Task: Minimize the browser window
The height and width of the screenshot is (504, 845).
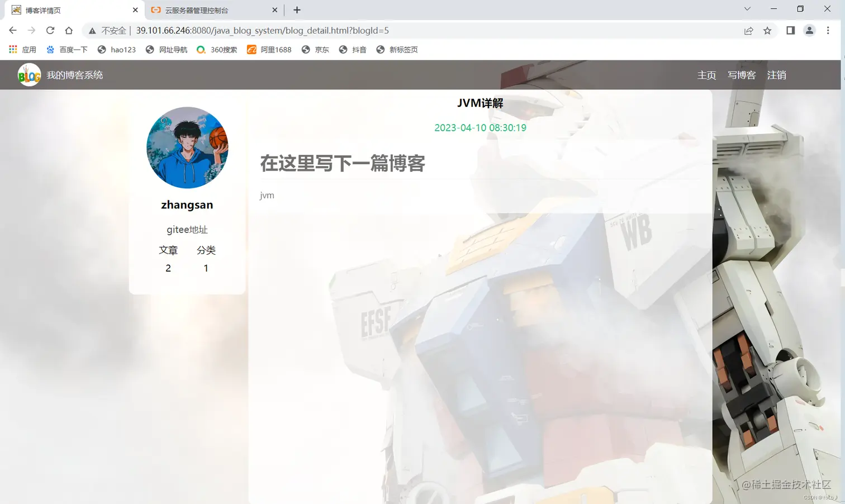Action: pos(773,9)
